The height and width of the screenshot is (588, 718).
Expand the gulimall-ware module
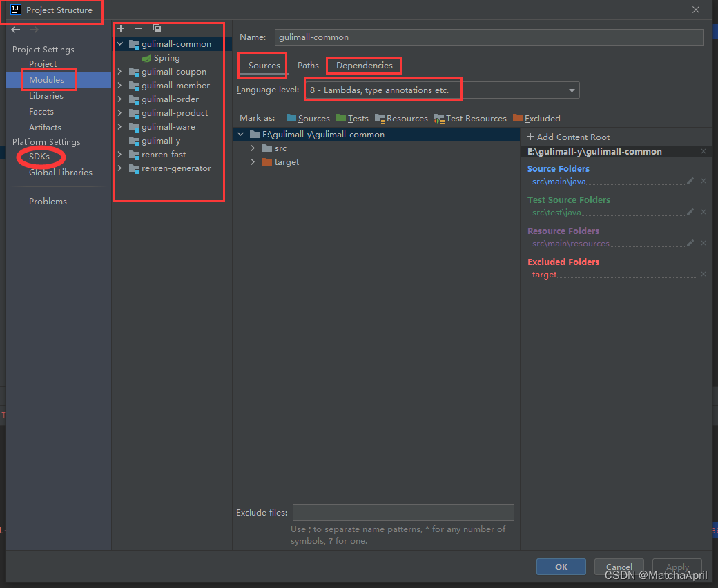(120, 127)
